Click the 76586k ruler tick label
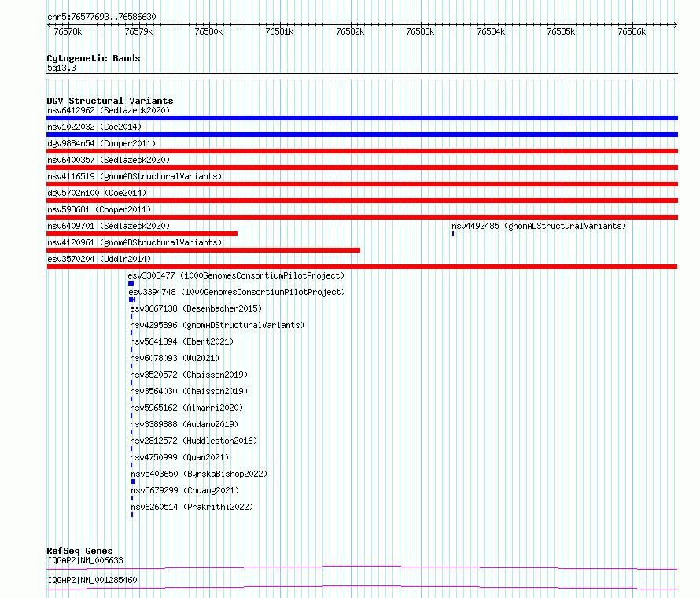The height and width of the screenshot is (598, 700). 632,31
